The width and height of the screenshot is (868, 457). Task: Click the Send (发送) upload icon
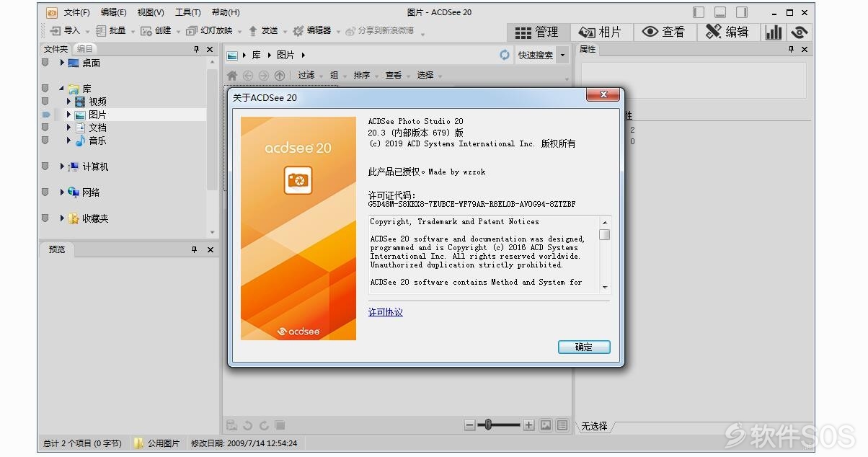point(253,31)
